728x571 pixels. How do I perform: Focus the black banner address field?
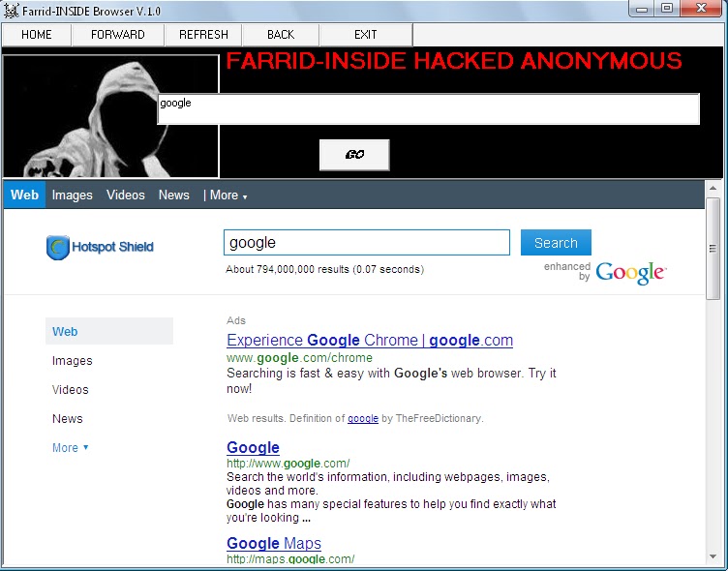[x=428, y=109]
